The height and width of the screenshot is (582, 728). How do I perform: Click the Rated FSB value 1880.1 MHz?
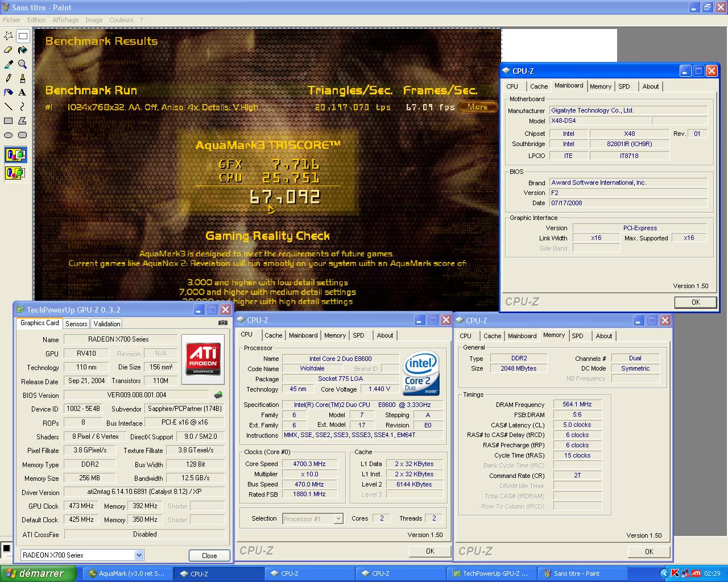point(309,494)
